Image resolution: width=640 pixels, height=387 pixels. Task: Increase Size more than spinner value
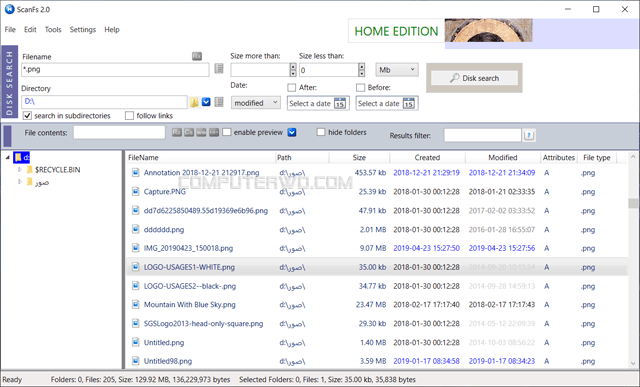293,66
